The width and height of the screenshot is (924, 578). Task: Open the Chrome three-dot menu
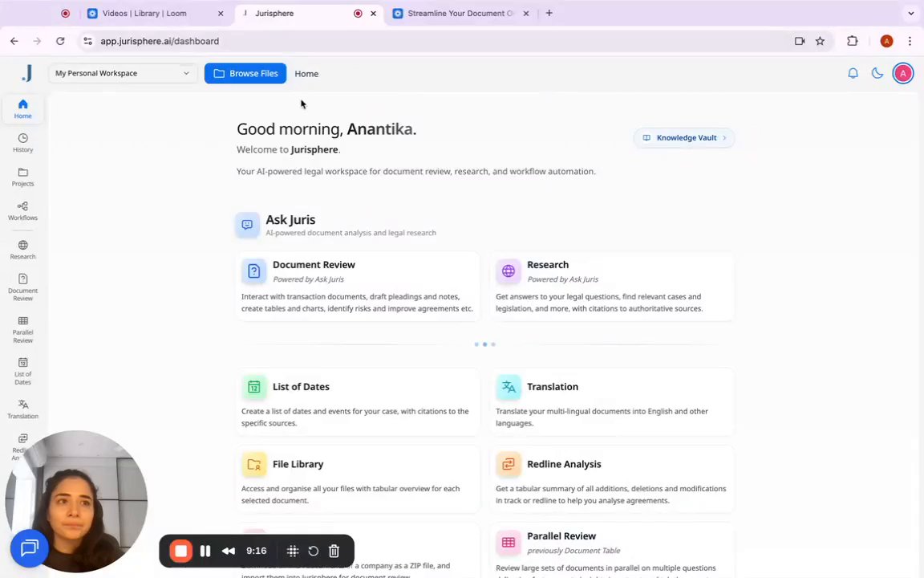coord(910,41)
